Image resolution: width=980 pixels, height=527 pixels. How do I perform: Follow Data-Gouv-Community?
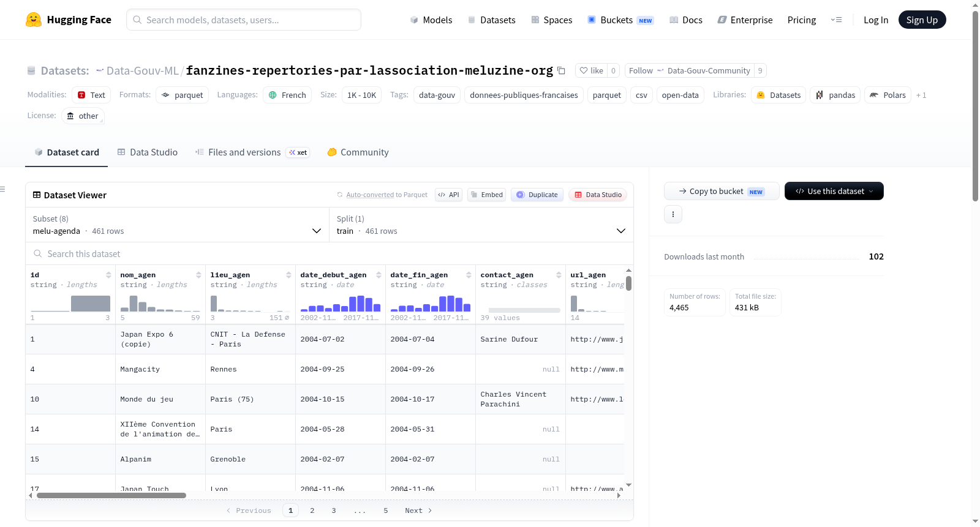[x=690, y=71]
